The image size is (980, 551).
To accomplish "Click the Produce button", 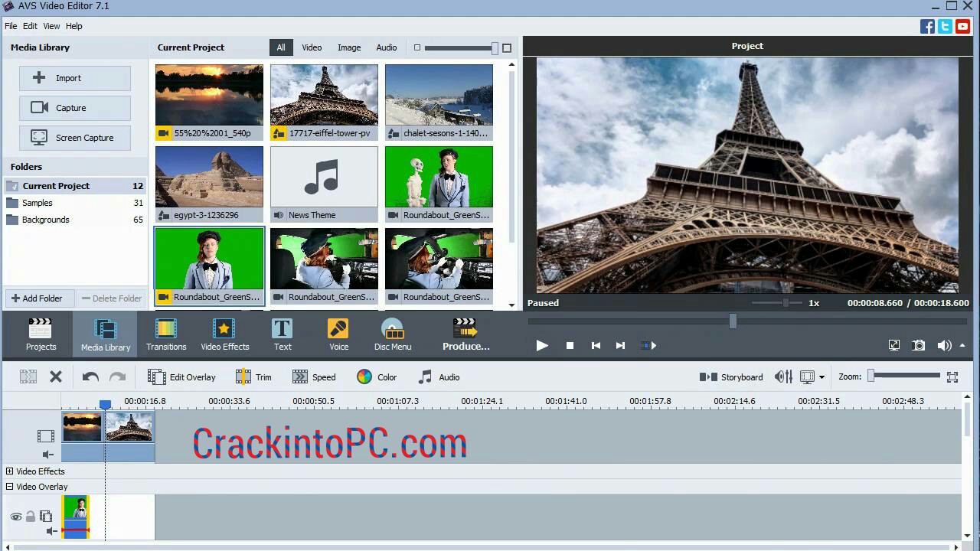I will (465, 335).
